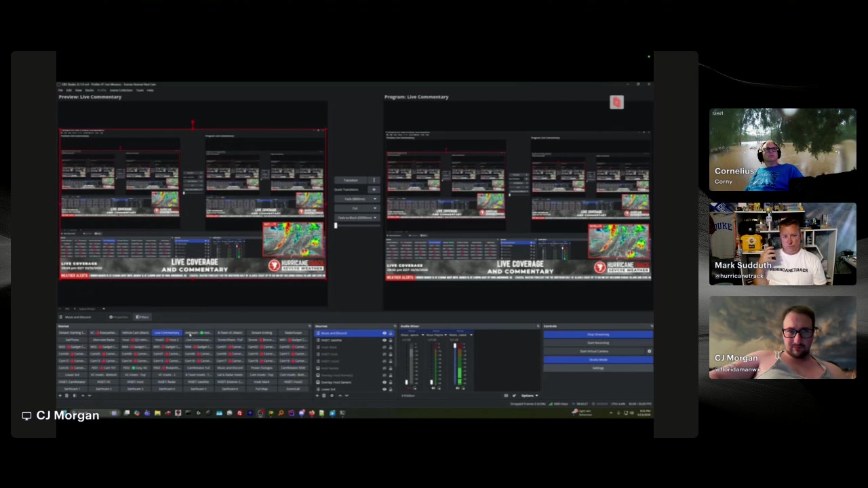Image resolution: width=868 pixels, height=488 pixels.
Task: Hide the INSET: Satellite source
Action: 384,340
